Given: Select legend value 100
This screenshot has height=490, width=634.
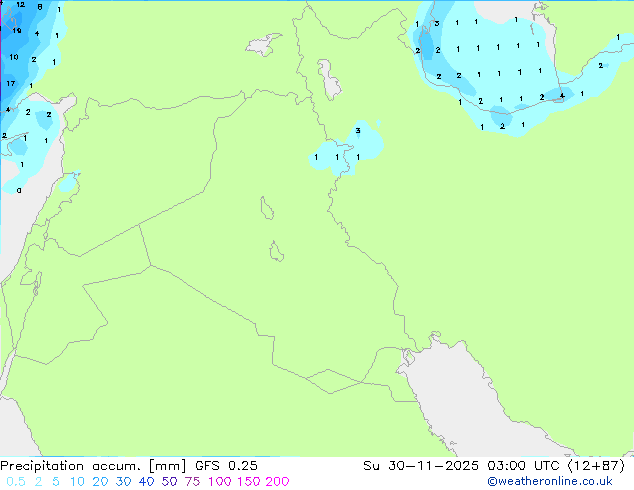Looking at the screenshot, I should (220, 482).
